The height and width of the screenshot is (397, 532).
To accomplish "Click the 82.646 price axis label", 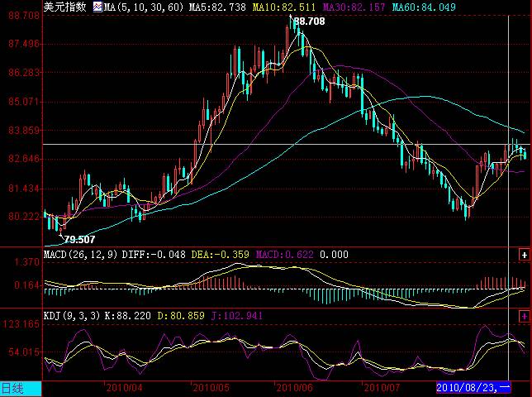I will tap(24, 159).
